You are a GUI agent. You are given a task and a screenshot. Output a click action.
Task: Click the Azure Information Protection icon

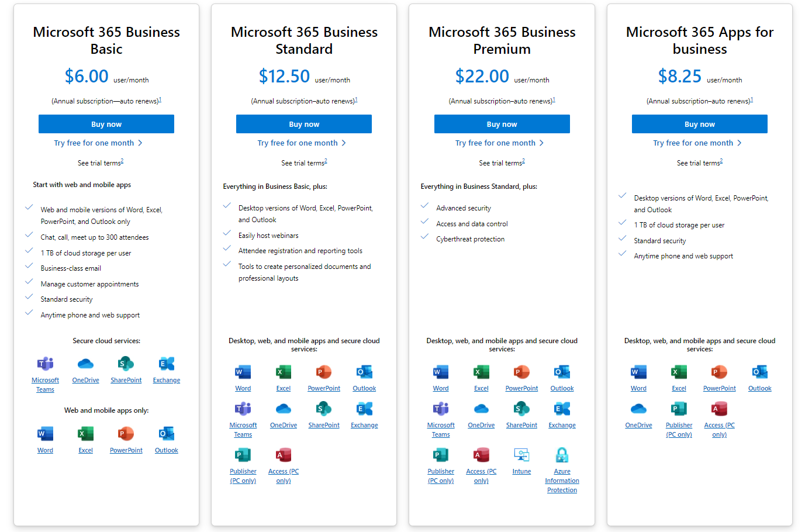[x=562, y=455]
